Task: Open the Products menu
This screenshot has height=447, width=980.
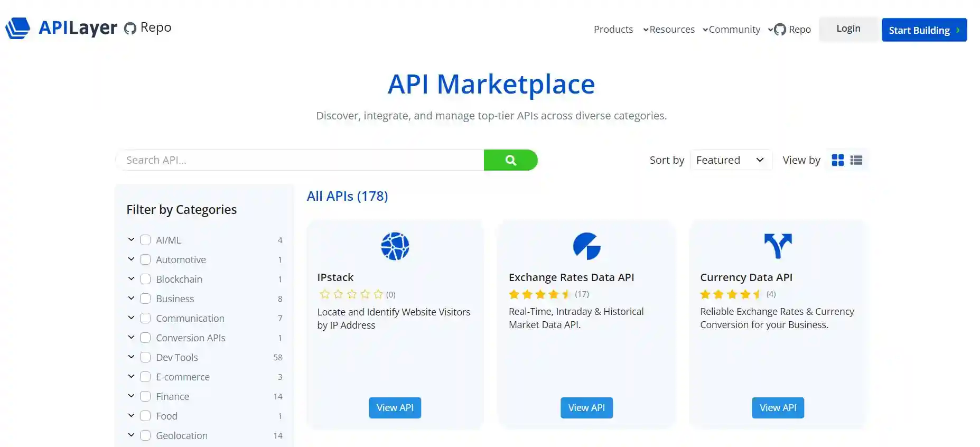Action: 613,30
